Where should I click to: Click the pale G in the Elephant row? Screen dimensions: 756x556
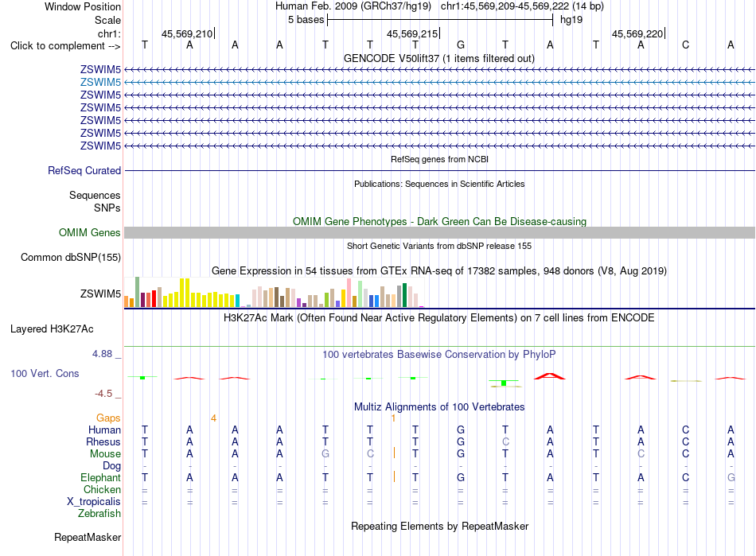[x=731, y=477]
